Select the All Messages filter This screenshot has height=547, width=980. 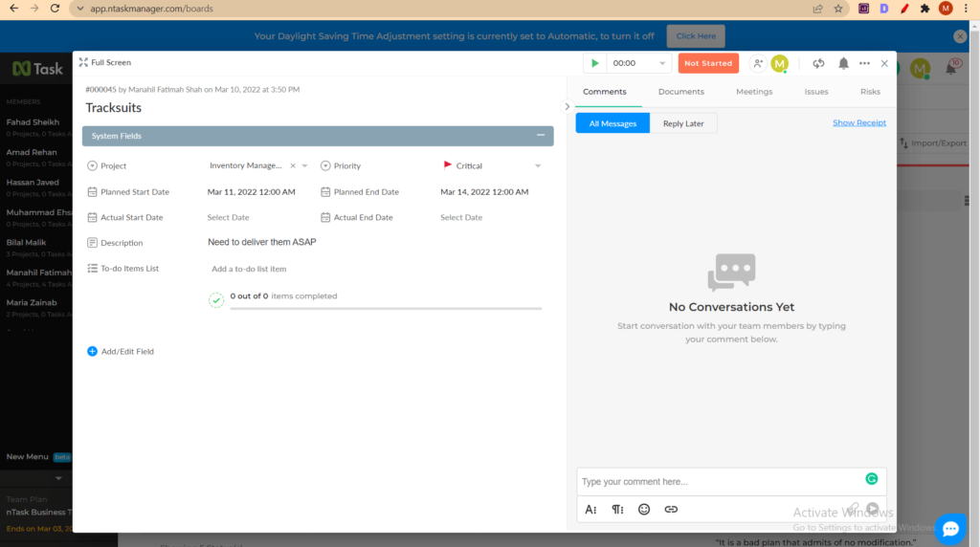(612, 123)
